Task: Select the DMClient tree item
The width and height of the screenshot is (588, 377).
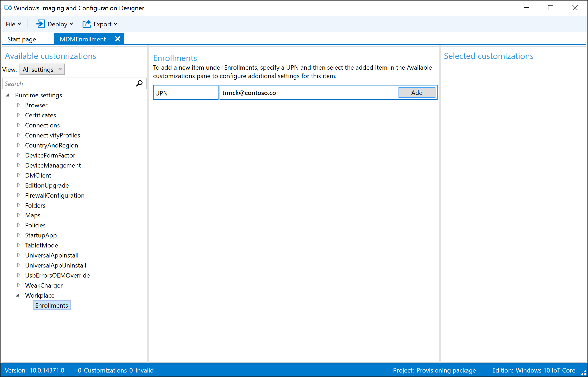Action: 38,175
